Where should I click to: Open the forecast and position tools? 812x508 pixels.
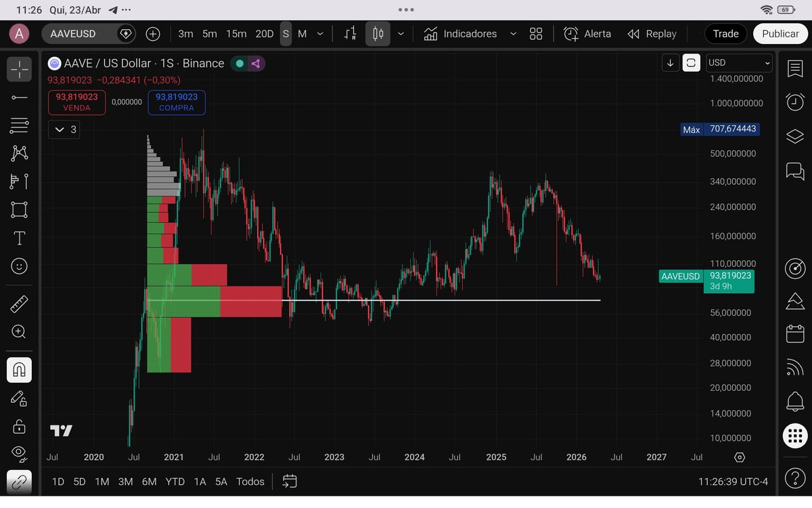click(20, 182)
